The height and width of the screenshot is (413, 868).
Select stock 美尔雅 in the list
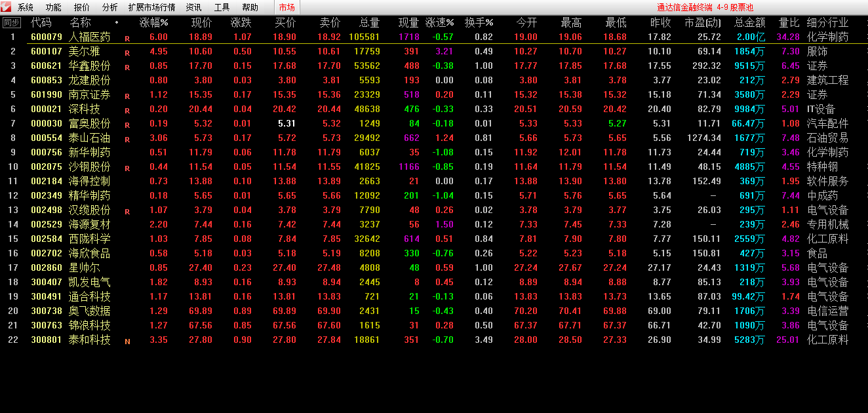[85, 51]
